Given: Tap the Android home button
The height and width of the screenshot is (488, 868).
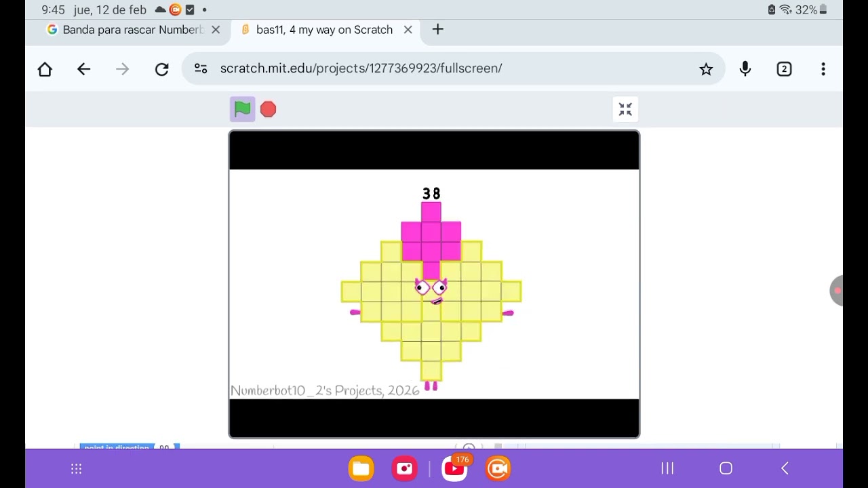Looking at the screenshot, I should coord(726,468).
